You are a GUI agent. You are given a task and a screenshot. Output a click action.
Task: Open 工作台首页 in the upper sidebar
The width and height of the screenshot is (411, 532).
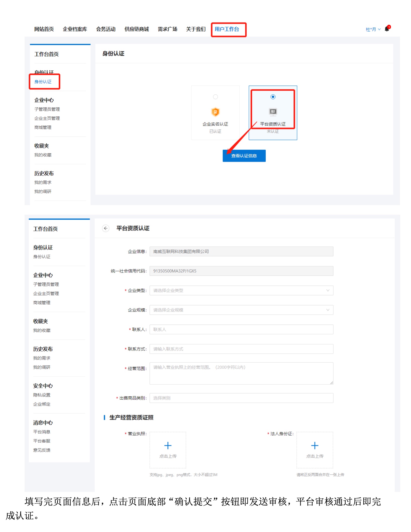coord(46,54)
